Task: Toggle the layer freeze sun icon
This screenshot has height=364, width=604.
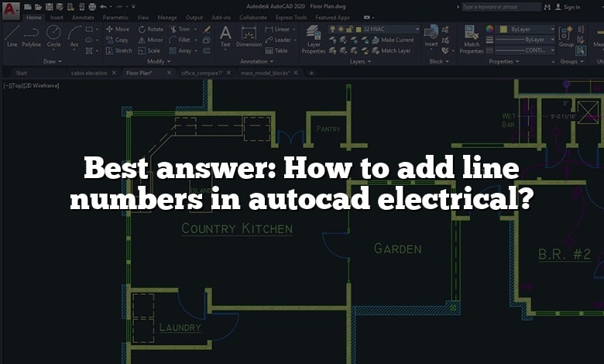Action: pyautogui.click(x=341, y=29)
